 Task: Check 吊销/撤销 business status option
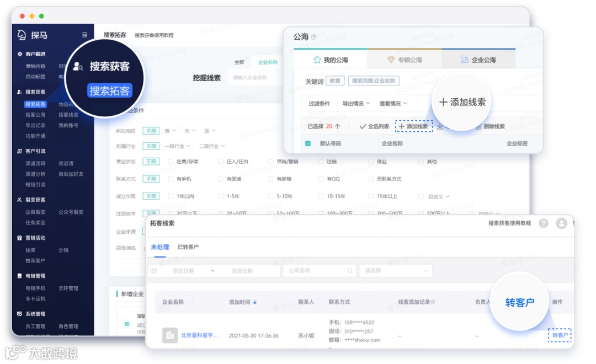coord(270,162)
